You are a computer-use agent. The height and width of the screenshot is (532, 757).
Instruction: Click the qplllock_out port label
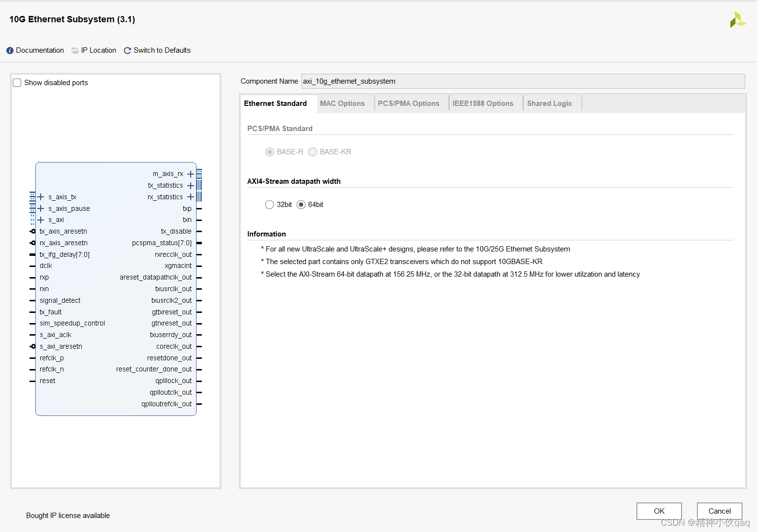point(173,381)
